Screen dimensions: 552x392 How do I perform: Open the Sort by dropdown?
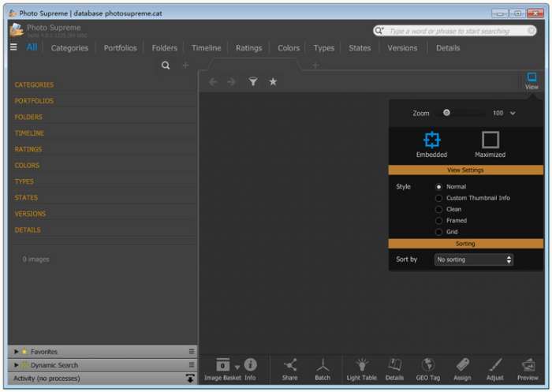pos(473,259)
